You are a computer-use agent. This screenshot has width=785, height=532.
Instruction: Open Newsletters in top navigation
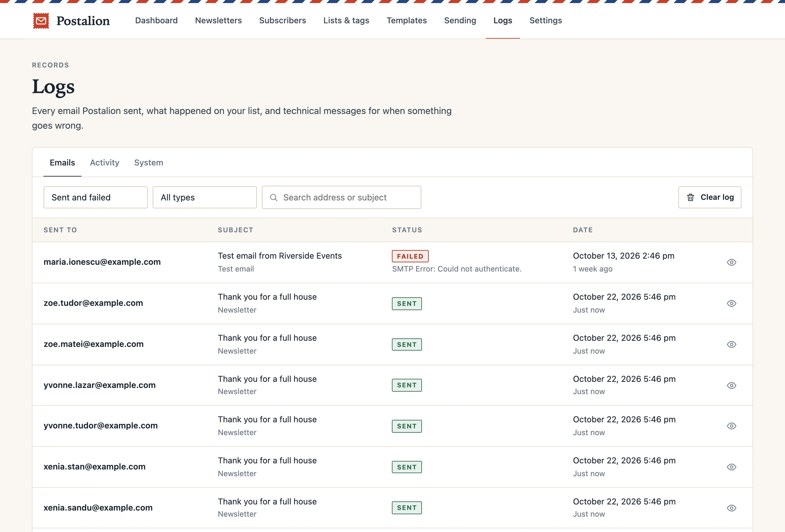click(x=219, y=21)
